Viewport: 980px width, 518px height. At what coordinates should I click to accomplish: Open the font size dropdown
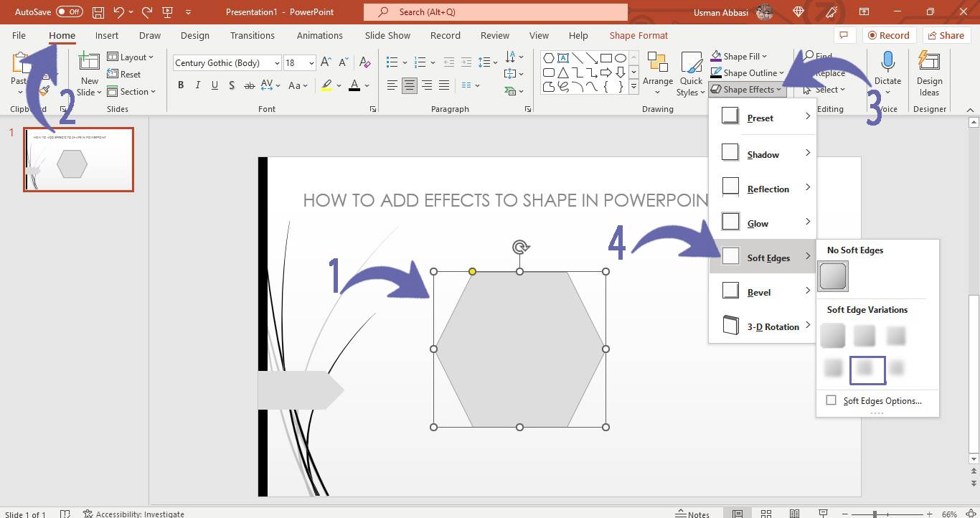(311, 63)
